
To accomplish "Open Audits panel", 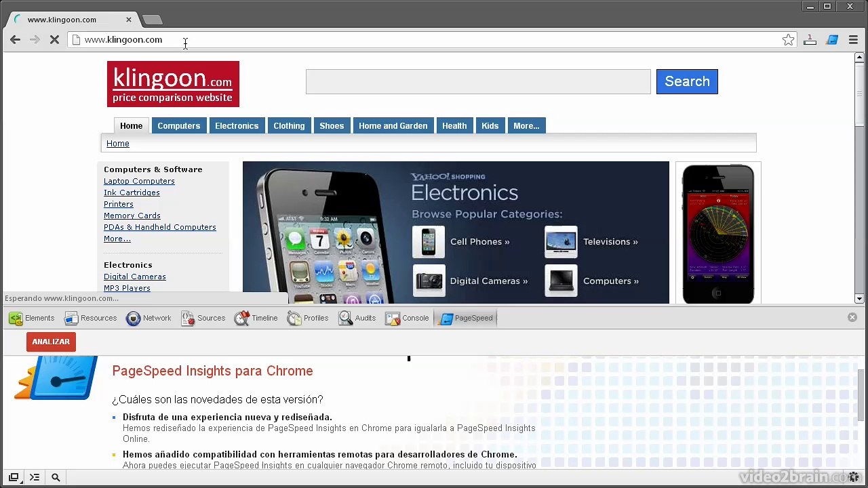I will (x=357, y=318).
